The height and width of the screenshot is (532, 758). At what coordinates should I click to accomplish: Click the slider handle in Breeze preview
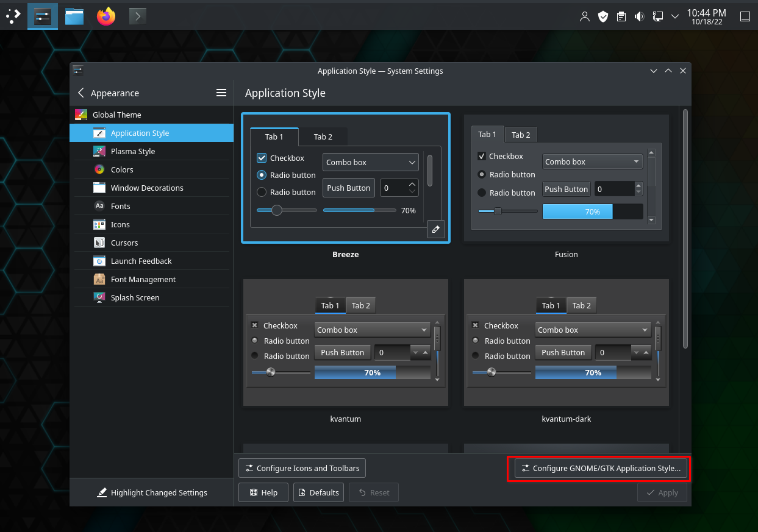pyautogui.click(x=277, y=210)
